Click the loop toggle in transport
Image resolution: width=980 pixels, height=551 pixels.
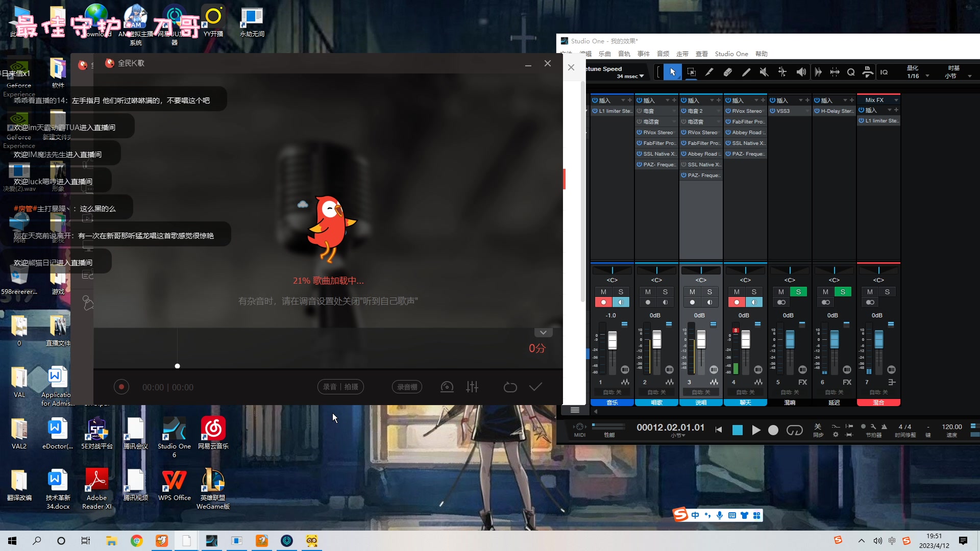click(794, 430)
